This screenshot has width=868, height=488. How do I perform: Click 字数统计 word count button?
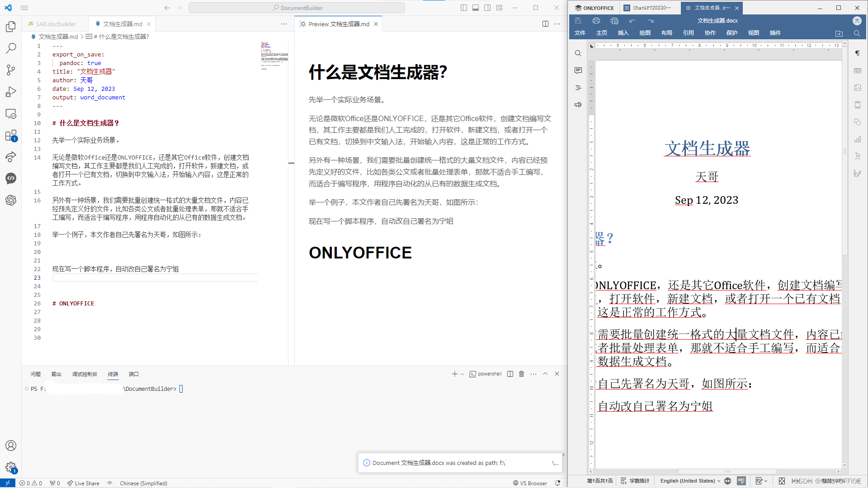click(635, 481)
